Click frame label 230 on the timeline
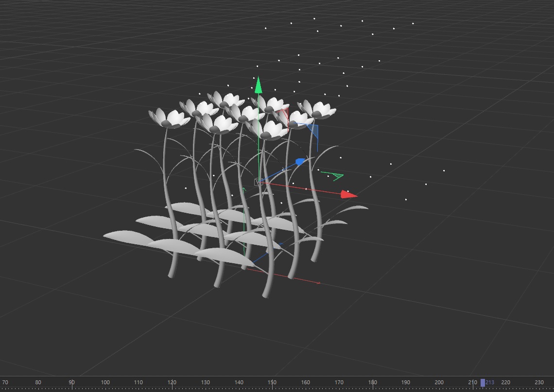This screenshot has height=392, width=554. [539, 382]
